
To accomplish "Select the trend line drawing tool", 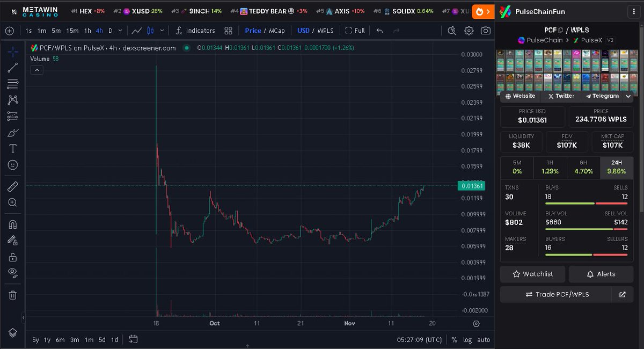I will click(13, 68).
